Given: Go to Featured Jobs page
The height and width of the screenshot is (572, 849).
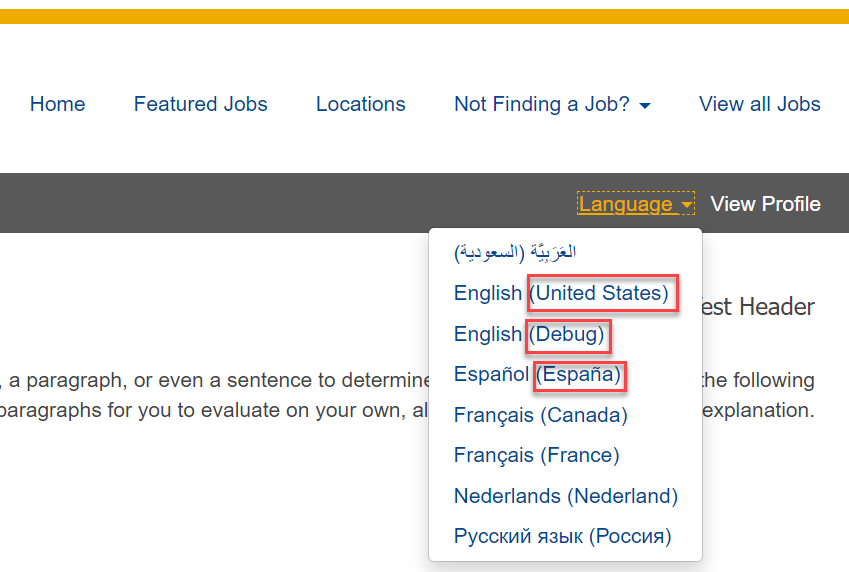Looking at the screenshot, I should pyautogui.click(x=200, y=104).
